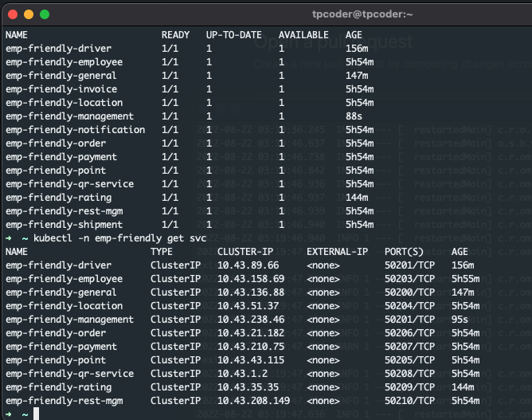Viewport: 532px width, 420px height.
Task: Click the 88s age value
Action: [354, 116]
